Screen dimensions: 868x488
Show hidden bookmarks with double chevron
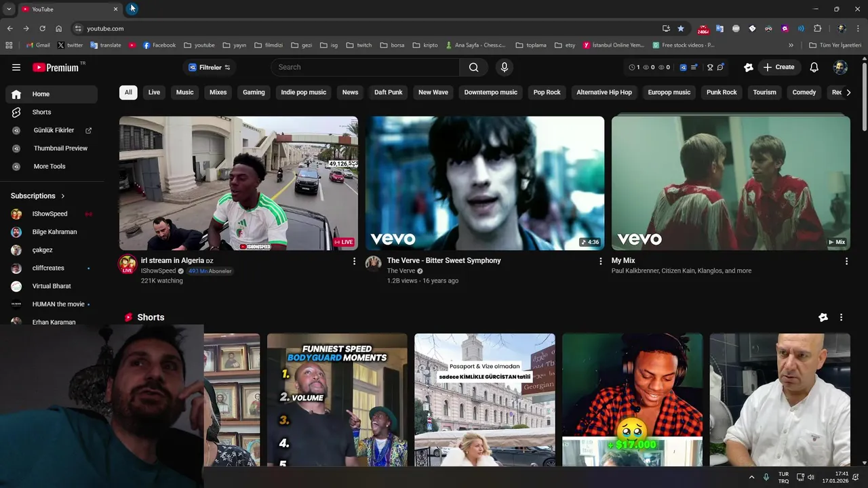pyautogui.click(x=791, y=45)
